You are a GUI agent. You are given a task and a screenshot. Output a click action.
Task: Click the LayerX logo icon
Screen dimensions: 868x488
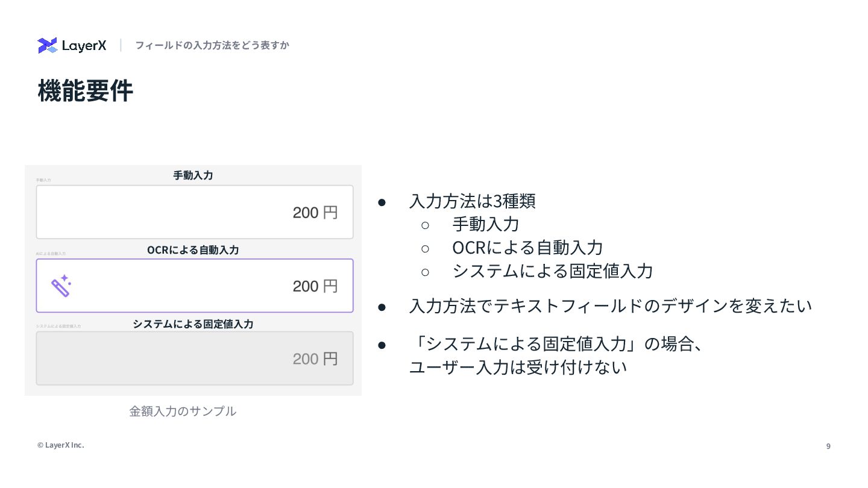click(x=47, y=45)
